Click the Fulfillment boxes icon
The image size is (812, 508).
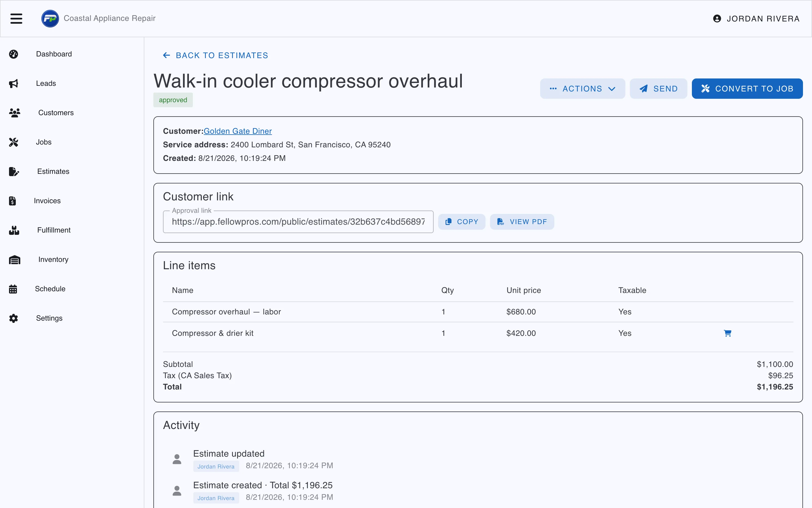pos(14,230)
